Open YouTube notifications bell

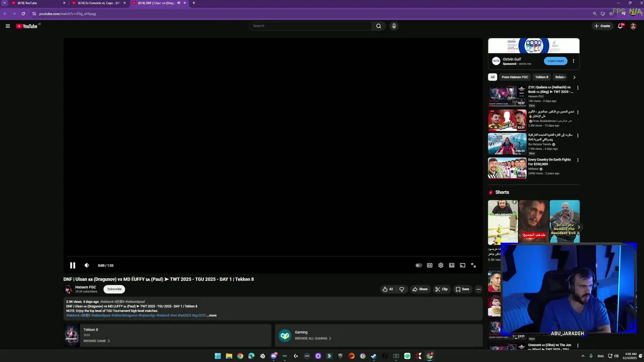tap(620, 26)
